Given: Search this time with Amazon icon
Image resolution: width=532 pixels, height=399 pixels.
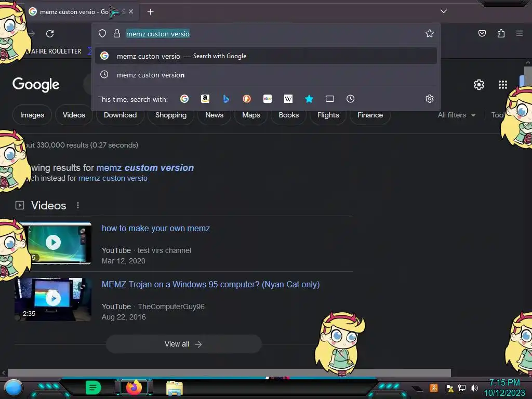Looking at the screenshot, I should (x=205, y=99).
